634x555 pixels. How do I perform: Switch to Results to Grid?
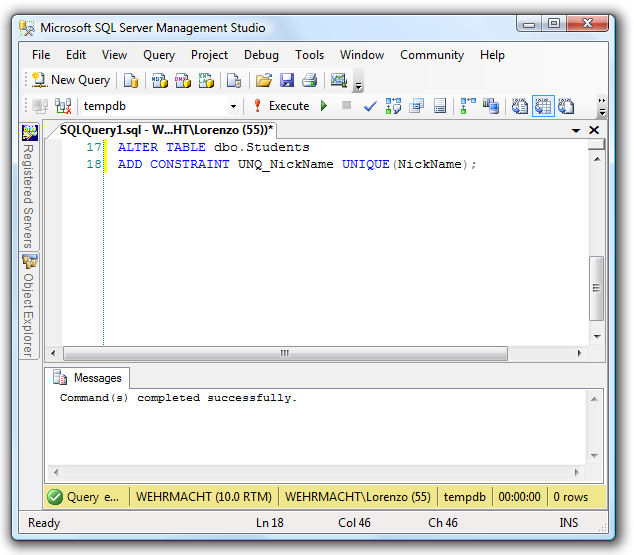pyautogui.click(x=543, y=106)
